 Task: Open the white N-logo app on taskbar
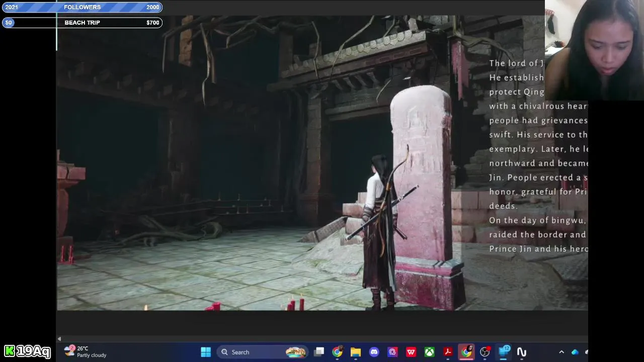pos(522,352)
